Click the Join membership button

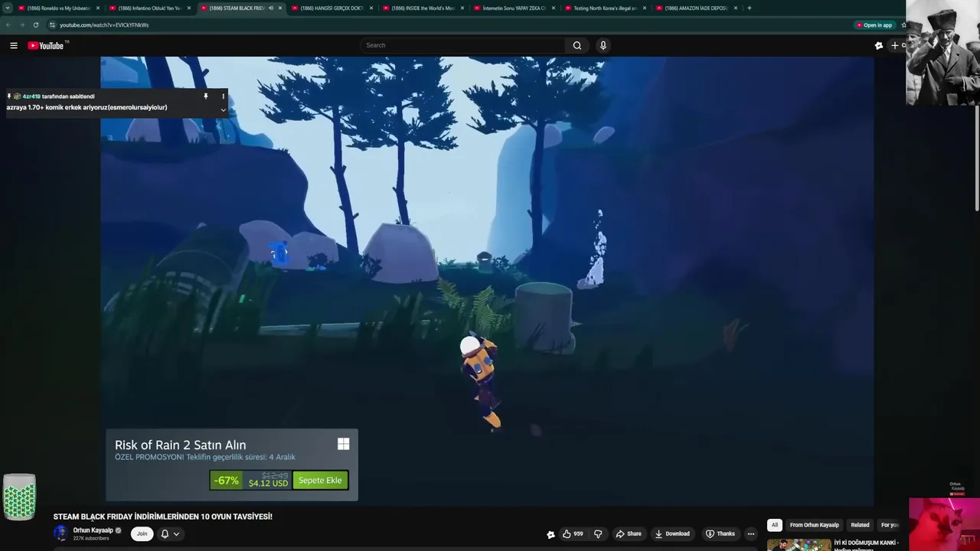pos(142,534)
